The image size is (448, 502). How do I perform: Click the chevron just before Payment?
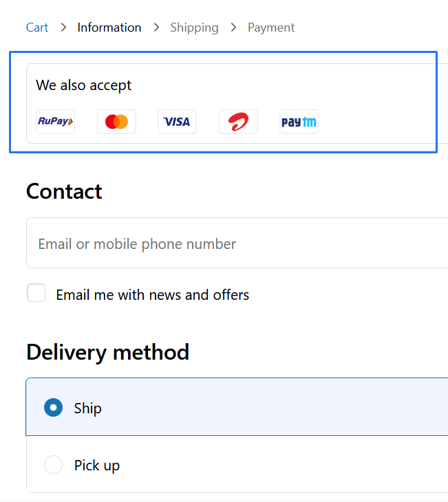(x=233, y=28)
